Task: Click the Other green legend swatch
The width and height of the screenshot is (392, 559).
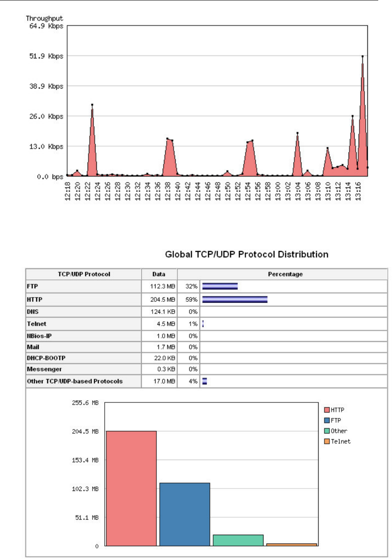Action: (327, 431)
